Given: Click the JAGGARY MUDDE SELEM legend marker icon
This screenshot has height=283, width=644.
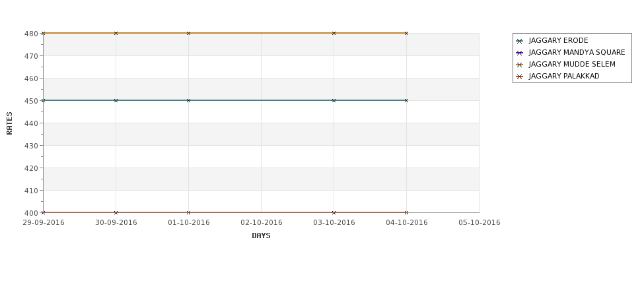Looking at the screenshot, I should (519, 65).
